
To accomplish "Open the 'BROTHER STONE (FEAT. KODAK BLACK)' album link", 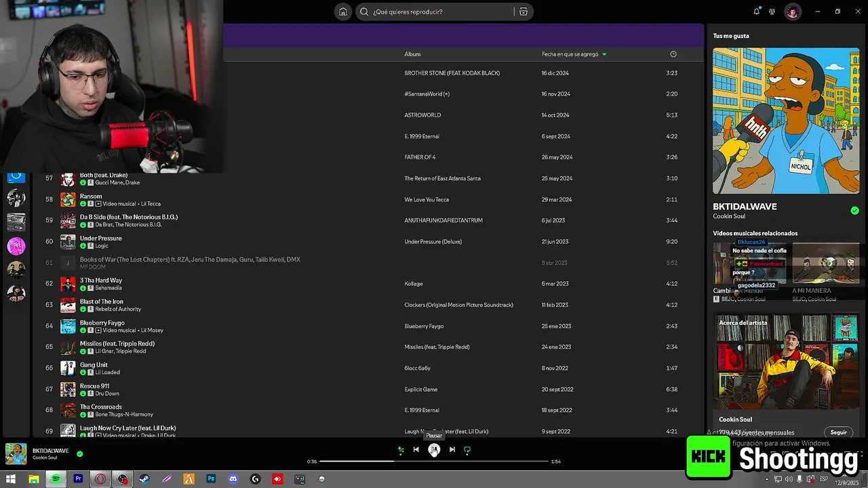I will pos(452,73).
